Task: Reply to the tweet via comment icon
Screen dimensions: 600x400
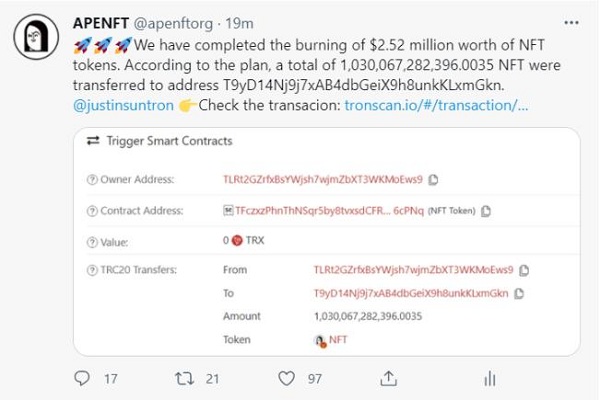Action: click(x=84, y=379)
